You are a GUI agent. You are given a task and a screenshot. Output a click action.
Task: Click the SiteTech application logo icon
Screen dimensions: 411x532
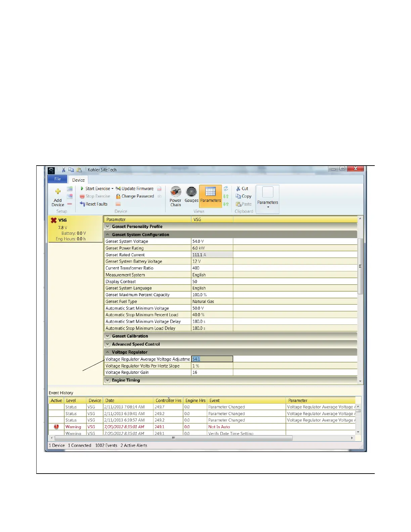coord(51,170)
